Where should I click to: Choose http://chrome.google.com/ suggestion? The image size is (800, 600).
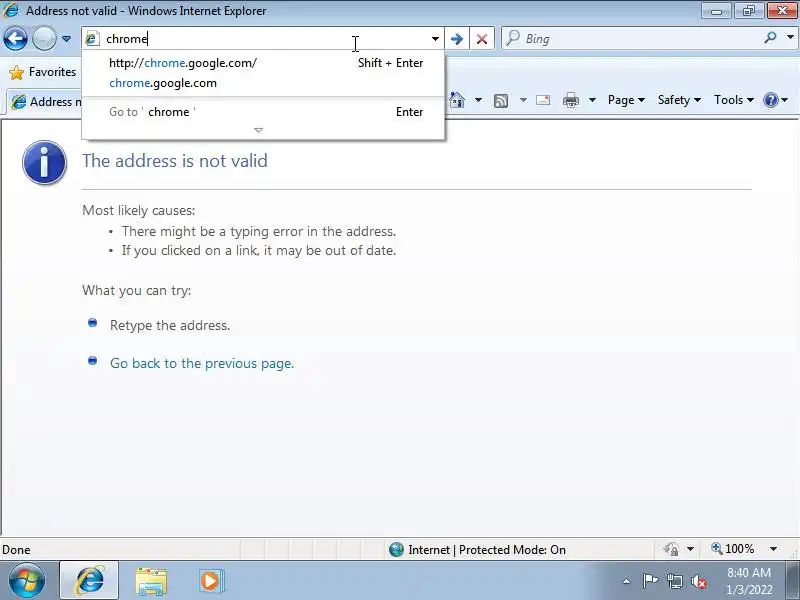tap(263, 63)
